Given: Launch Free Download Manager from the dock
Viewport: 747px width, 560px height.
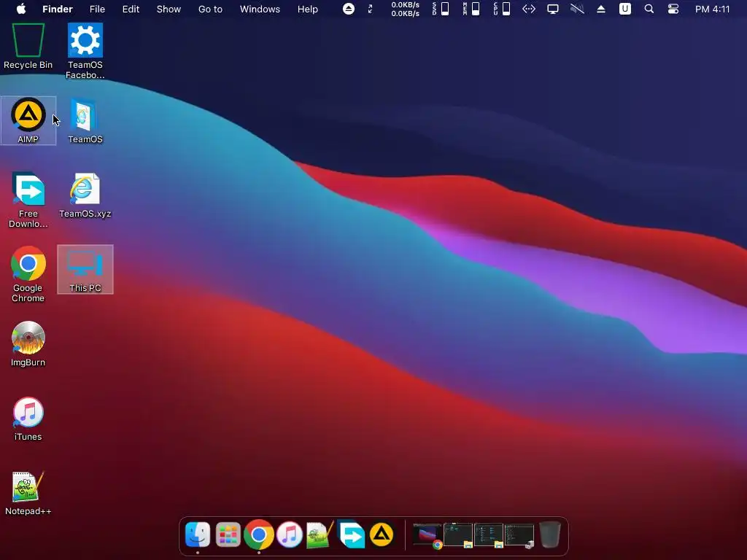Looking at the screenshot, I should (351, 534).
